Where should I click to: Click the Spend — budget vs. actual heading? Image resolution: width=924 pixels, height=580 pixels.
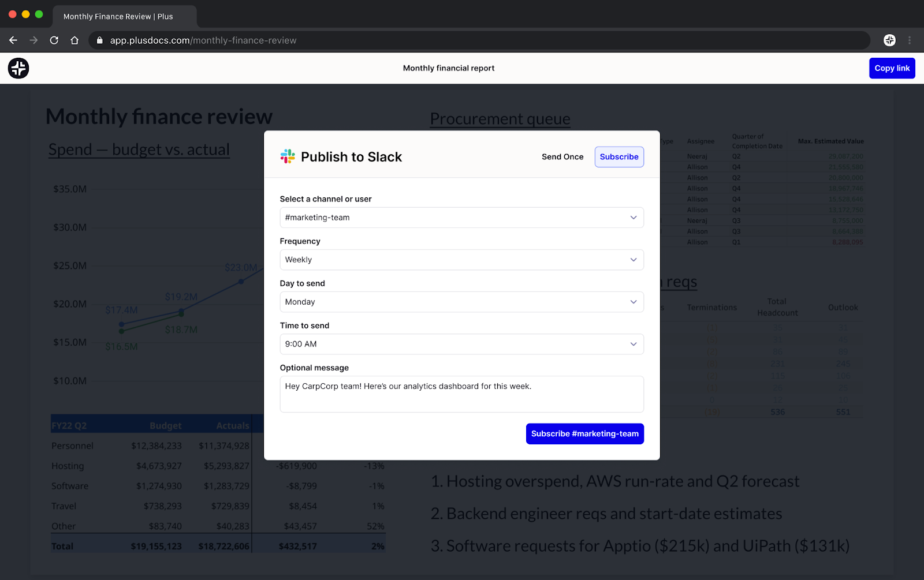click(x=139, y=149)
